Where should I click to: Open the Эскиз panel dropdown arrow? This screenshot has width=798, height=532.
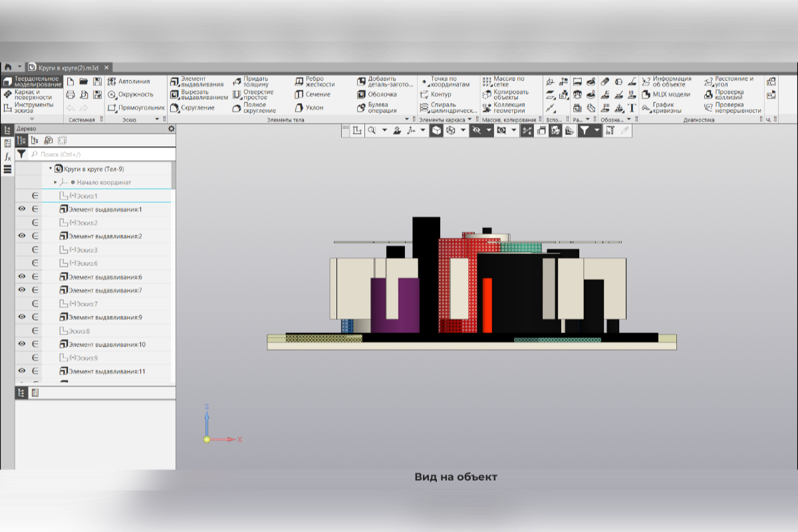tap(158, 120)
